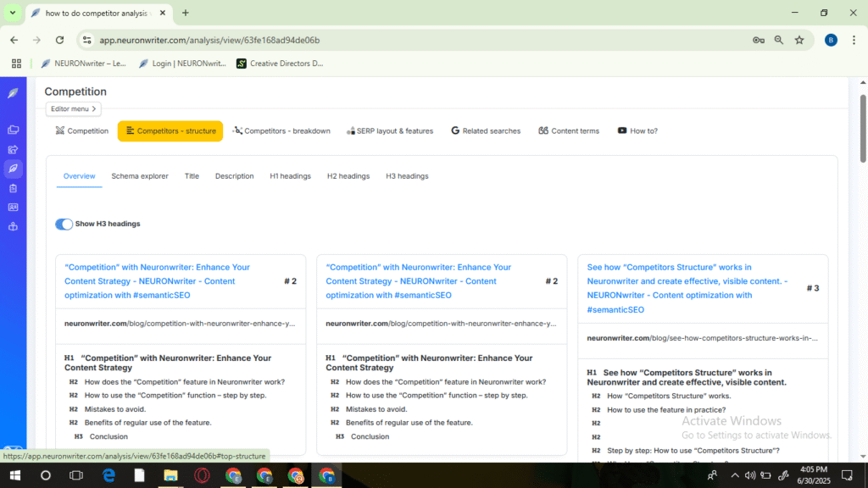This screenshot has width=868, height=488.
Task: Show hidden system tray icons
Action: pos(735,475)
